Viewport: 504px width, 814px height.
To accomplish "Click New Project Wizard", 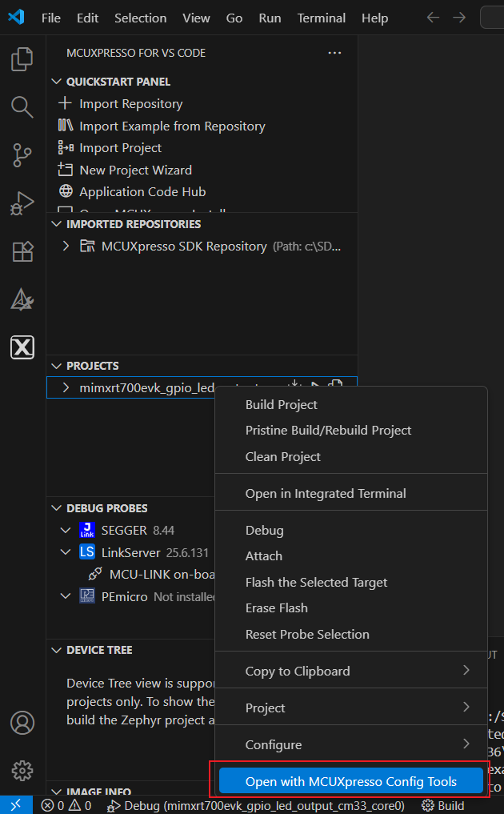I will [x=135, y=170].
